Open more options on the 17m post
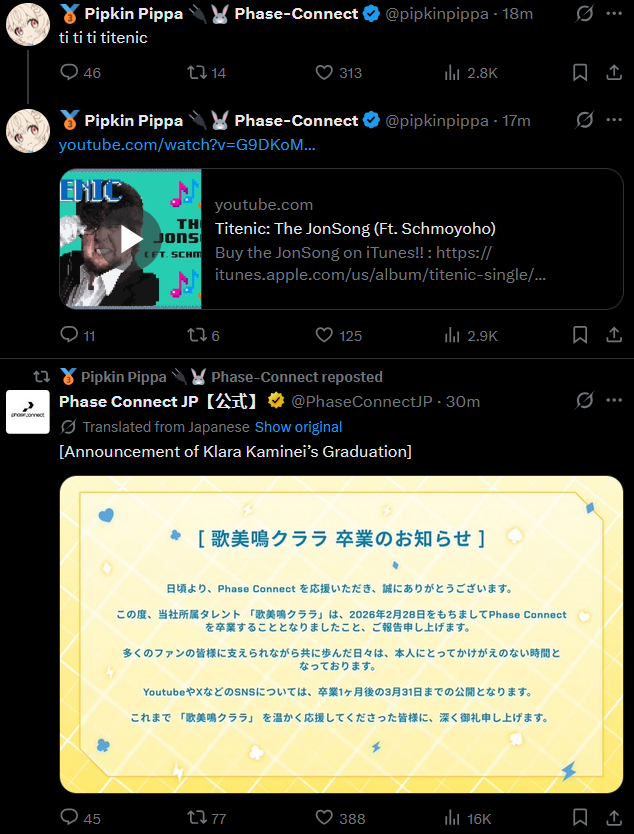Screen dimensions: 634x834 click(x=614, y=120)
